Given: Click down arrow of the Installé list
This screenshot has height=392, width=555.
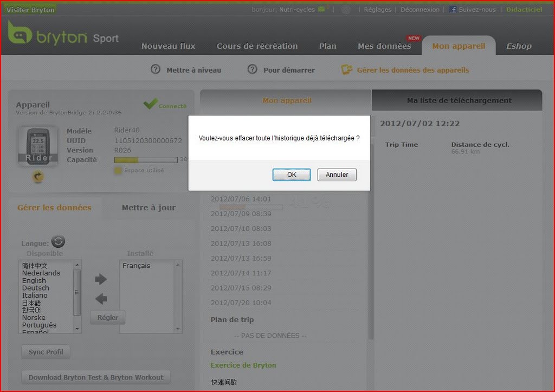Looking at the screenshot, I should pos(178,329).
